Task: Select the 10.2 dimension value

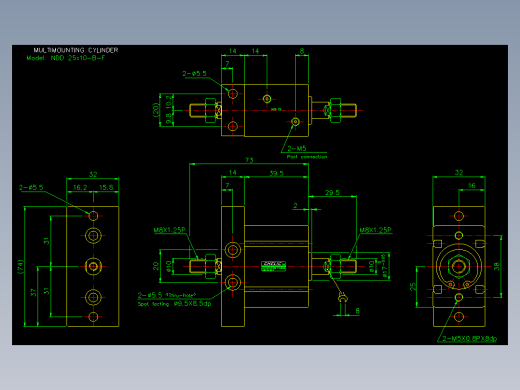Action: pyautogui.click(x=169, y=101)
